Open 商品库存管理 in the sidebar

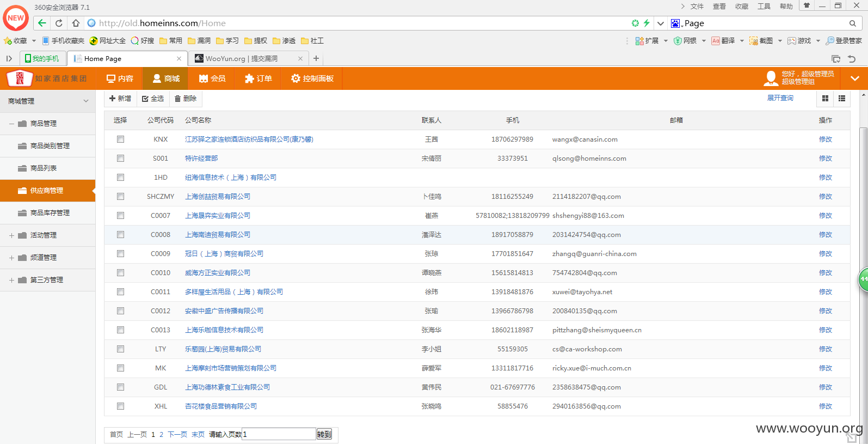tap(47, 213)
